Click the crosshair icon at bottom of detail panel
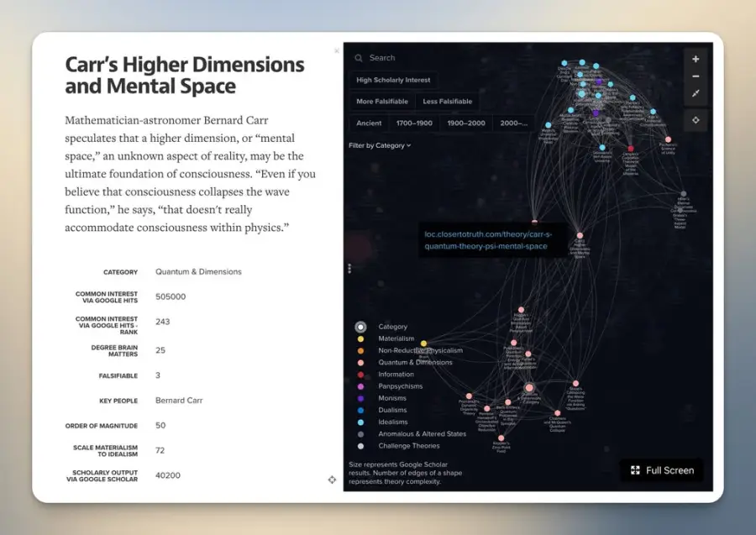Image resolution: width=756 pixels, height=535 pixels. pyautogui.click(x=332, y=480)
